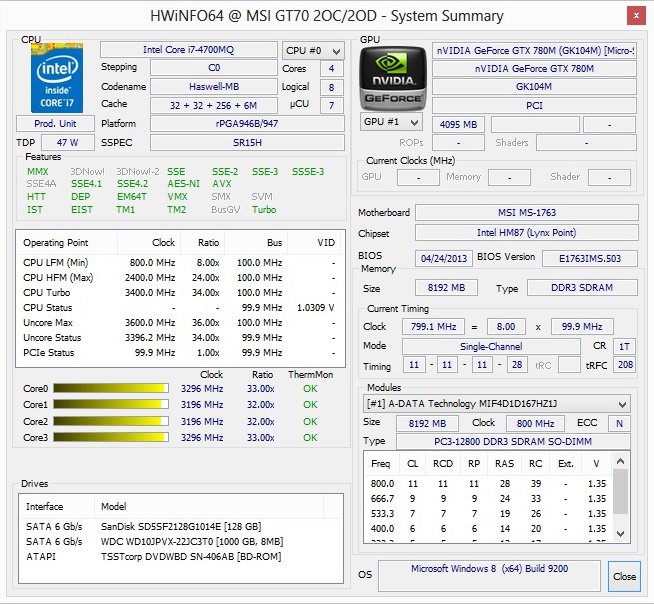Viewport: 654px width, 604px height.
Task: Click the SR15H SSPEC field
Action: [x=247, y=142]
